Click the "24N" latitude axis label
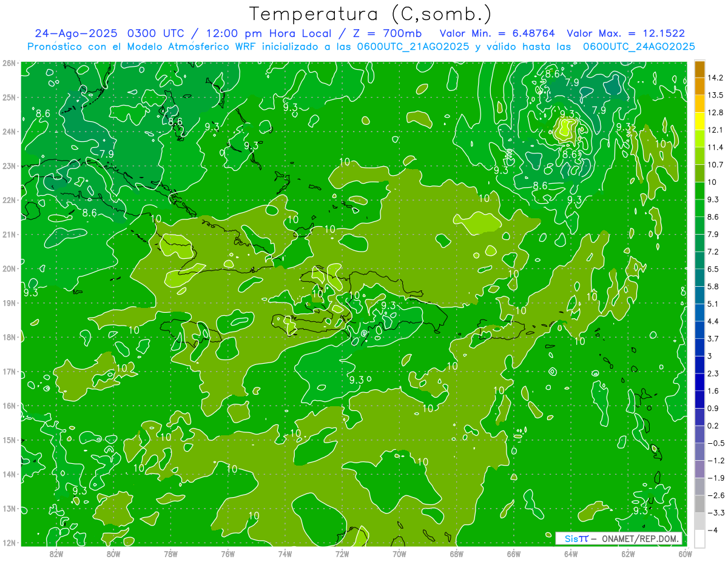The width and height of the screenshot is (728, 562). tap(8, 132)
